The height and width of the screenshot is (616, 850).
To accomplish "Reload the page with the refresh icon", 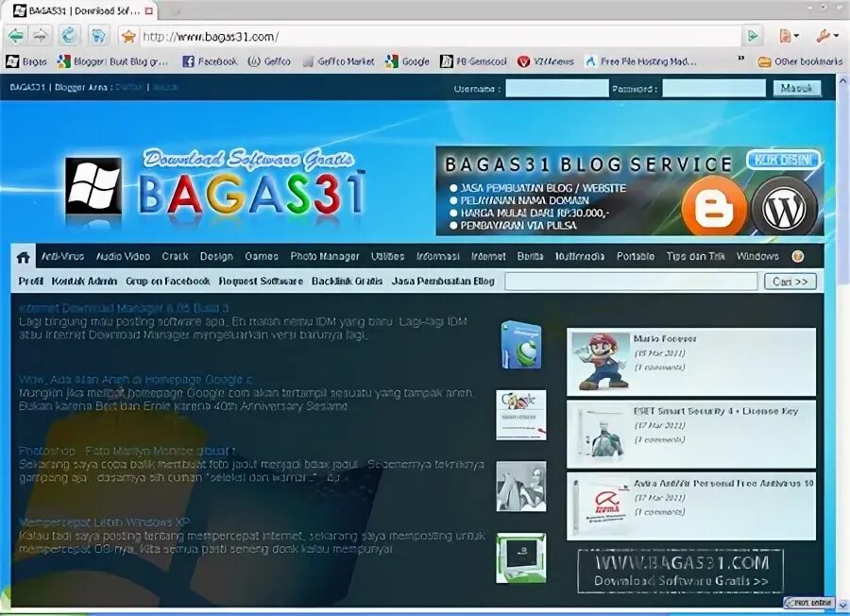I will click(69, 36).
